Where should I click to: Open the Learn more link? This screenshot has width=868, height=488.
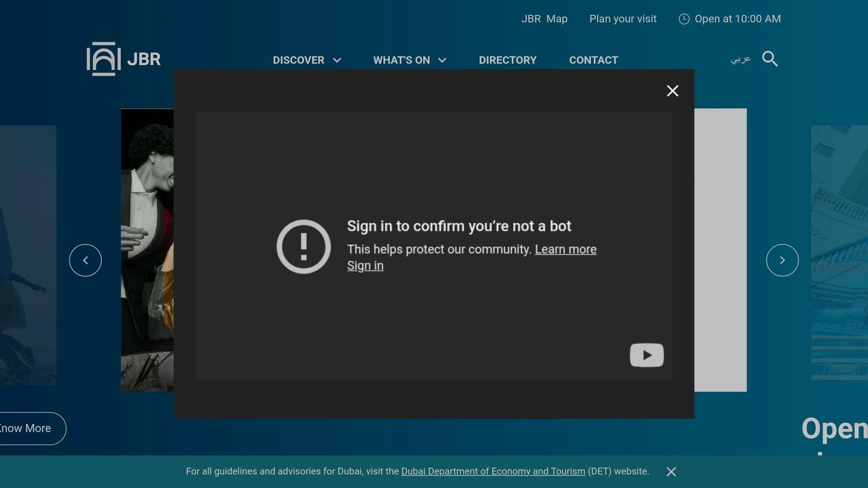(x=565, y=249)
